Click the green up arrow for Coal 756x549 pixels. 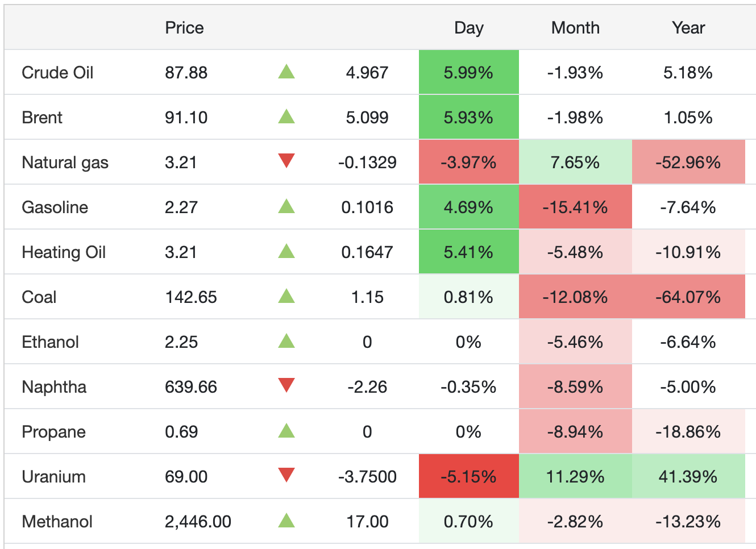pos(286,296)
